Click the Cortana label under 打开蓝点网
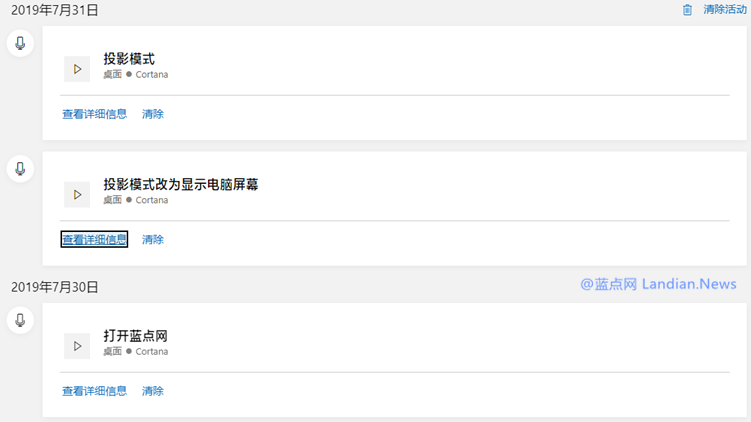The height and width of the screenshot is (422, 751). (152, 352)
